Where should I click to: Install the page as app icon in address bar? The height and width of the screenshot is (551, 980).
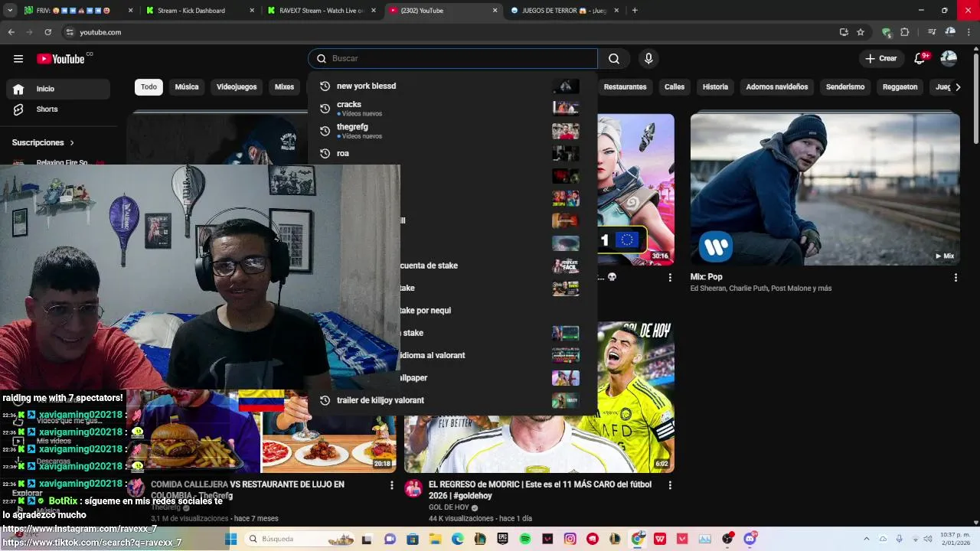[844, 32]
